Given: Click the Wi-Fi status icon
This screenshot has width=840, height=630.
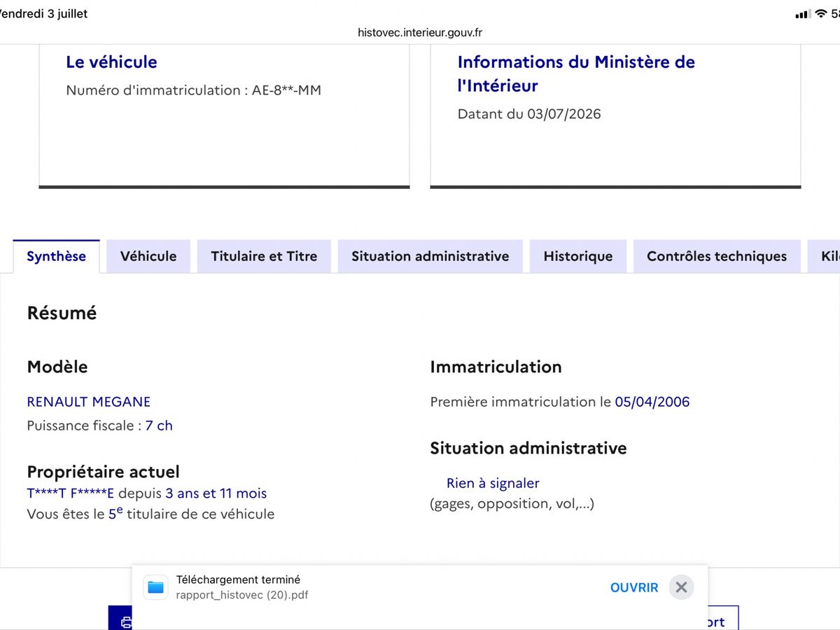Looking at the screenshot, I should [821, 14].
